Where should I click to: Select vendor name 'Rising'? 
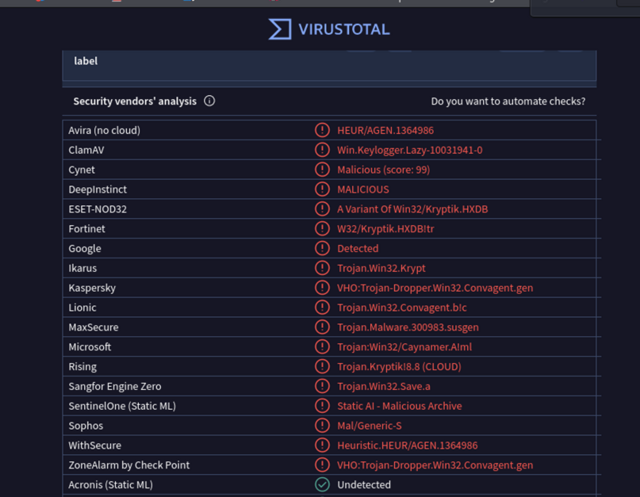(x=82, y=367)
